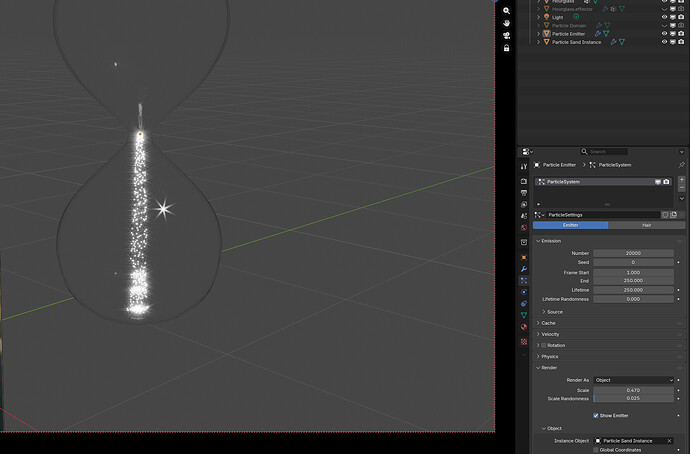Enable the Rotation panel checkbox
Screen dimensions: 690x454
coord(543,345)
